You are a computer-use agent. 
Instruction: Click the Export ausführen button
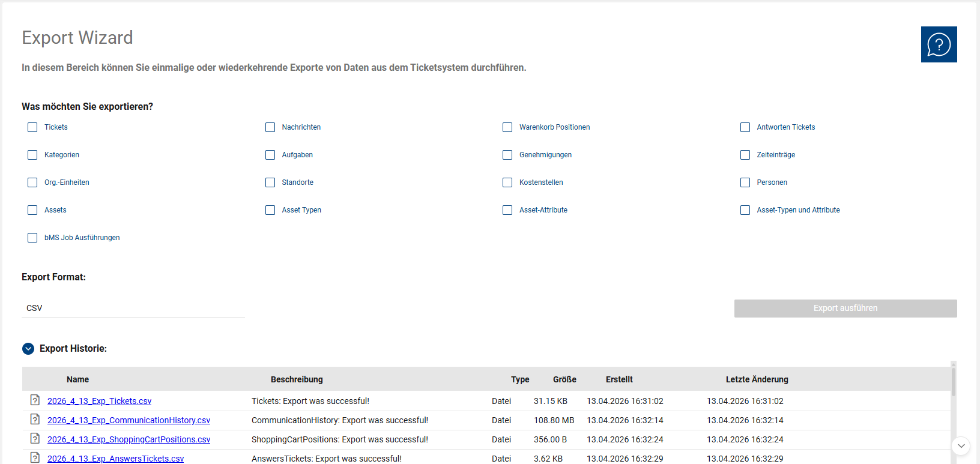[x=845, y=309]
